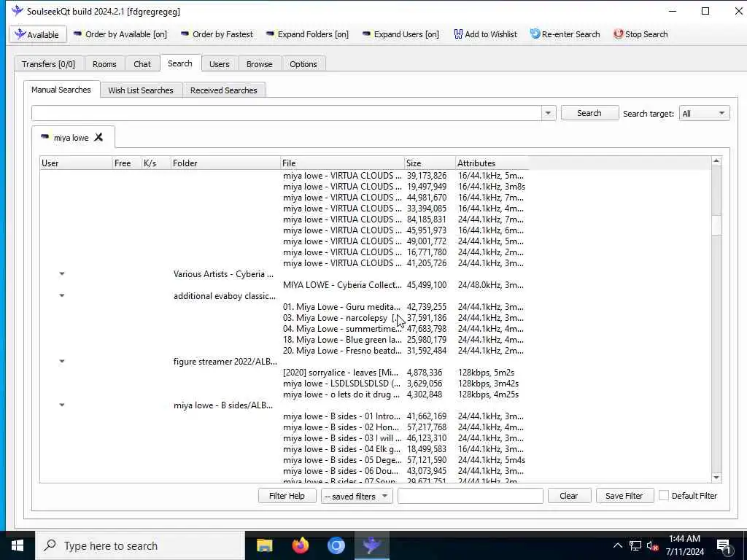Open File Explorer from the taskbar

click(x=264, y=545)
